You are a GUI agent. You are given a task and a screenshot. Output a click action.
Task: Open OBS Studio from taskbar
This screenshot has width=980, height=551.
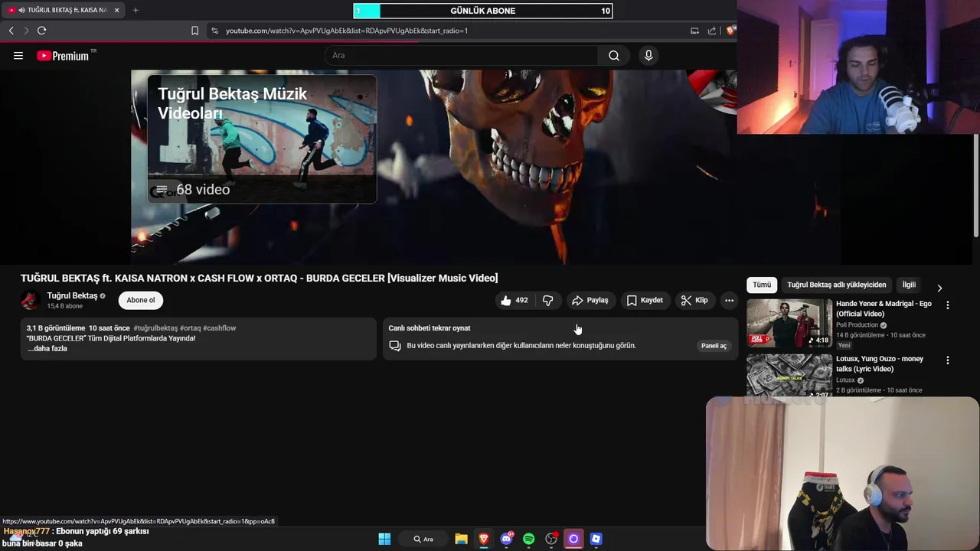tap(551, 539)
